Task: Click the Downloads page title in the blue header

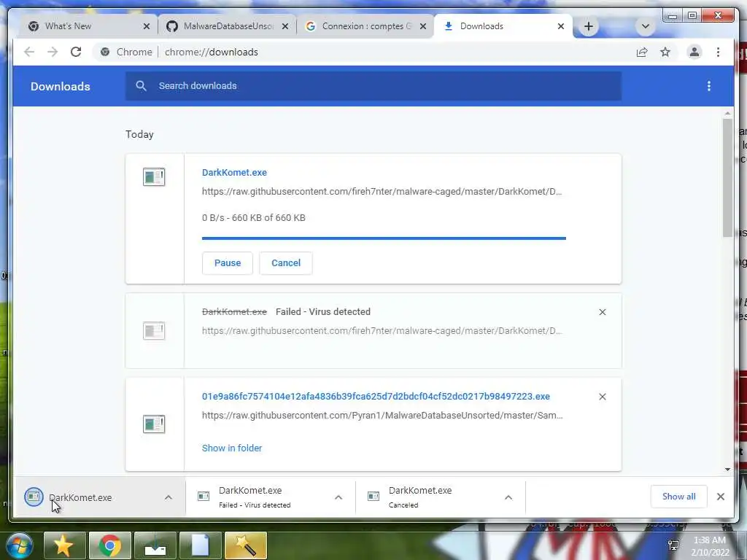Action: pyautogui.click(x=60, y=86)
